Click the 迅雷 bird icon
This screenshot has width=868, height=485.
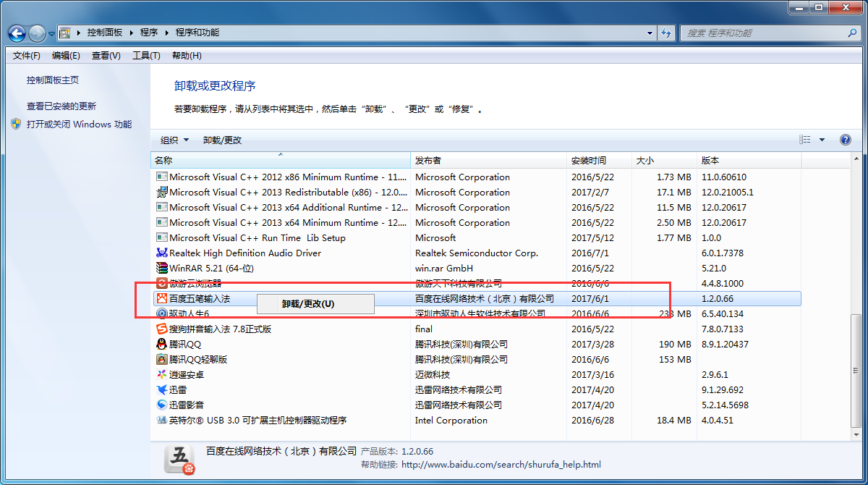click(x=162, y=390)
